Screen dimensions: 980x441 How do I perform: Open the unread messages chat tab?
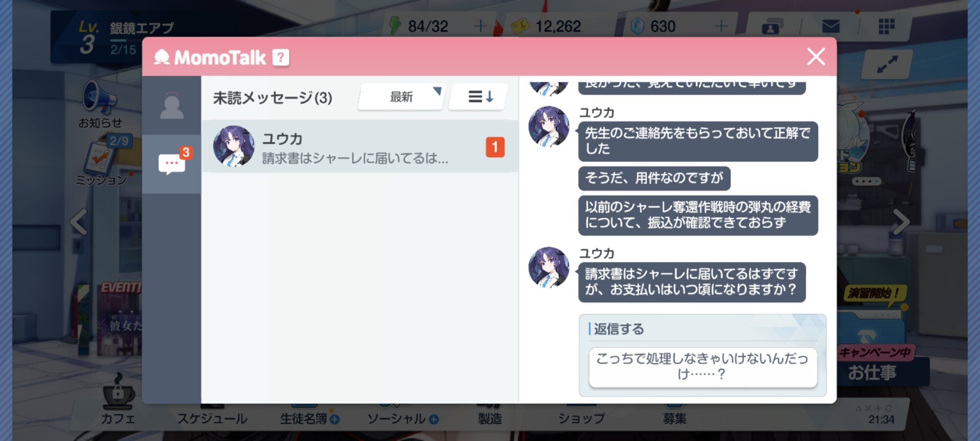click(x=172, y=163)
